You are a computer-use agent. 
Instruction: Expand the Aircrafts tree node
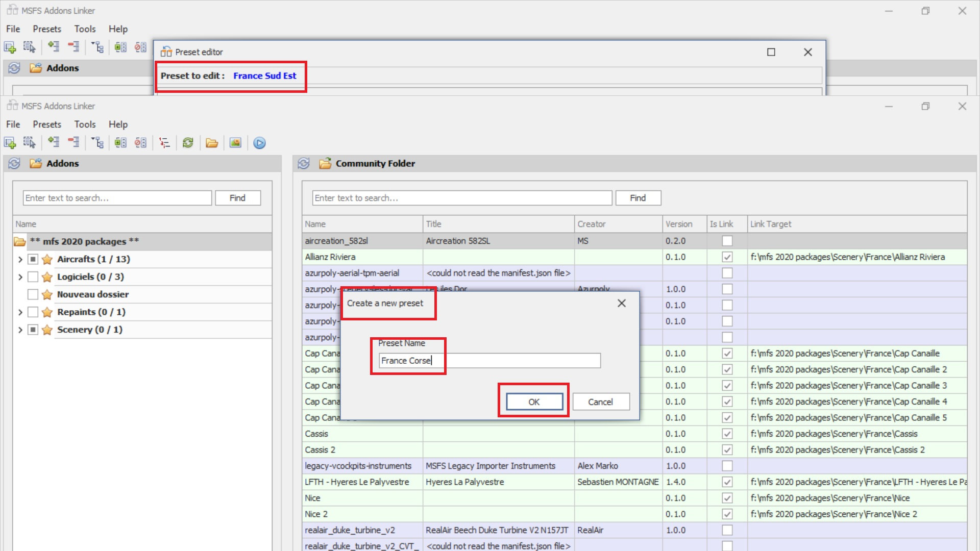click(20, 259)
